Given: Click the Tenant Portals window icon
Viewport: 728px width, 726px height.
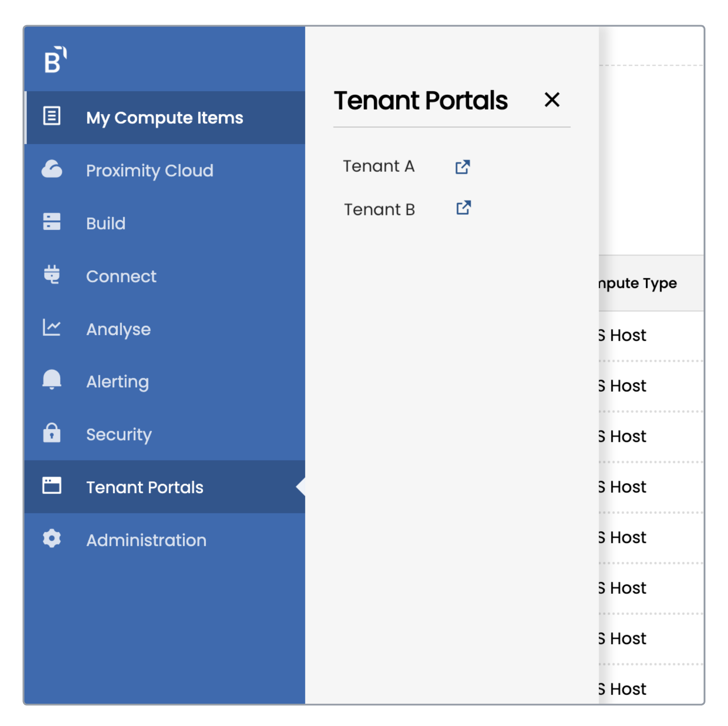Looking at the screenshot, I should pyautogui.click(x=52, y=485).
